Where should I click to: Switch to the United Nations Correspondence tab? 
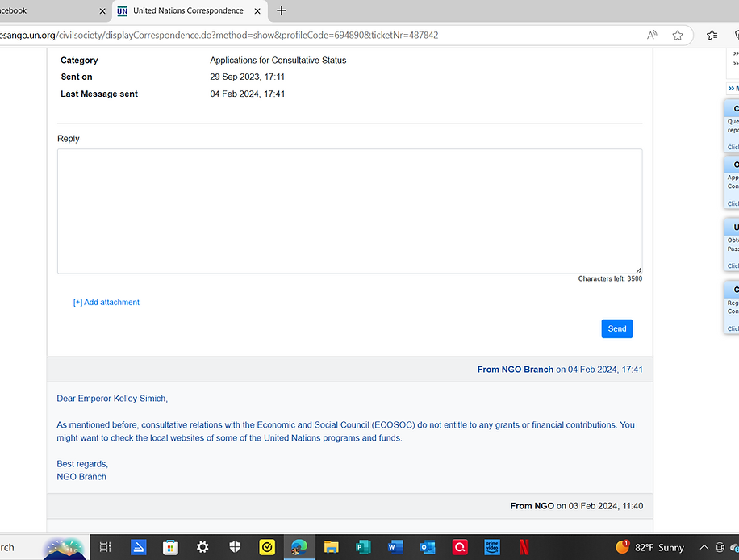tap(189, 10)
